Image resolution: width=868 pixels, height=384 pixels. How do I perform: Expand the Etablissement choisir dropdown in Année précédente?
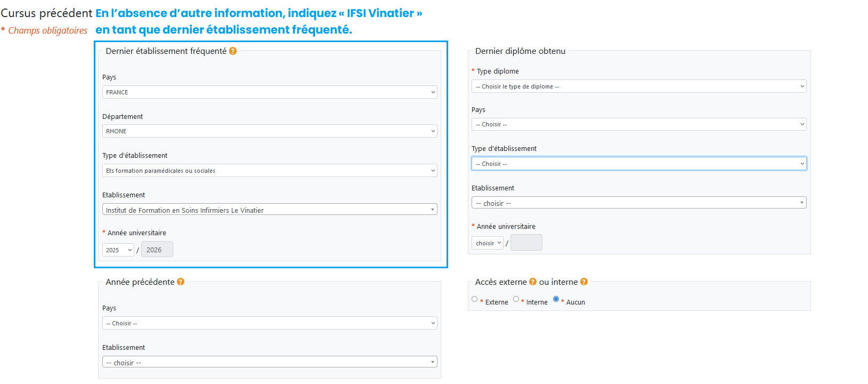pos(269,361)
